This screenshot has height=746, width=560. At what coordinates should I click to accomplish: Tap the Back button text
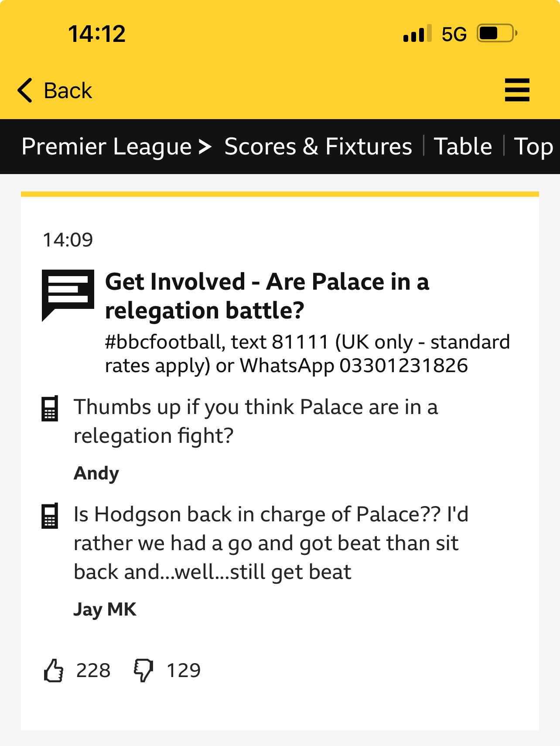[x=68, y=91]
